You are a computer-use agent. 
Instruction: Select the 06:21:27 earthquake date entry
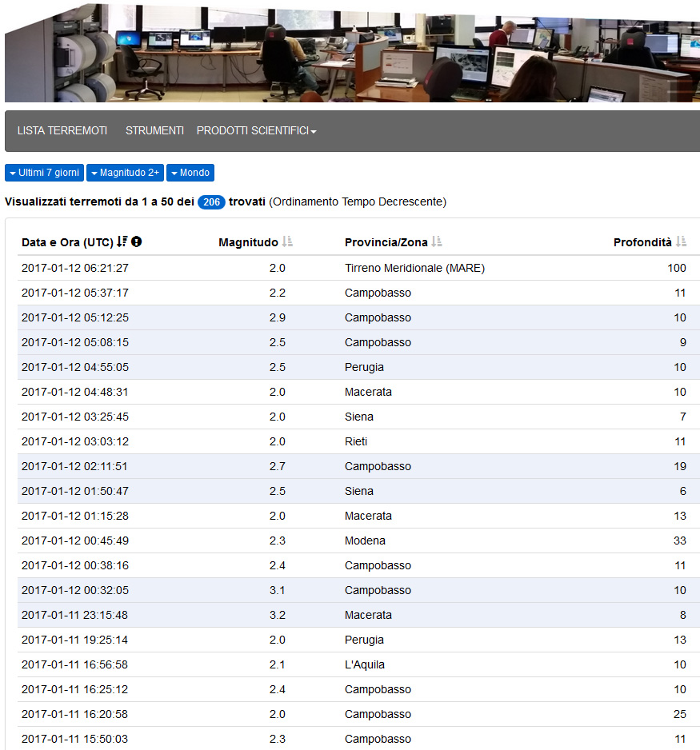pos(75,268)
